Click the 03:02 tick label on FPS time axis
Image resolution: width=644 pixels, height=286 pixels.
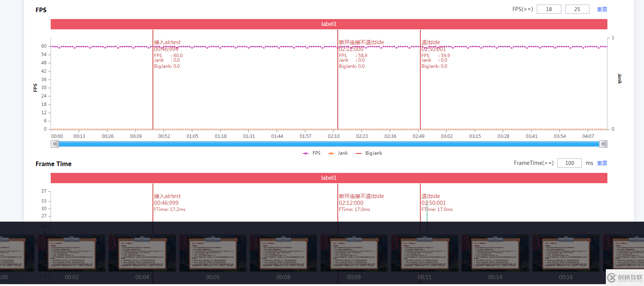pos(447,136)
